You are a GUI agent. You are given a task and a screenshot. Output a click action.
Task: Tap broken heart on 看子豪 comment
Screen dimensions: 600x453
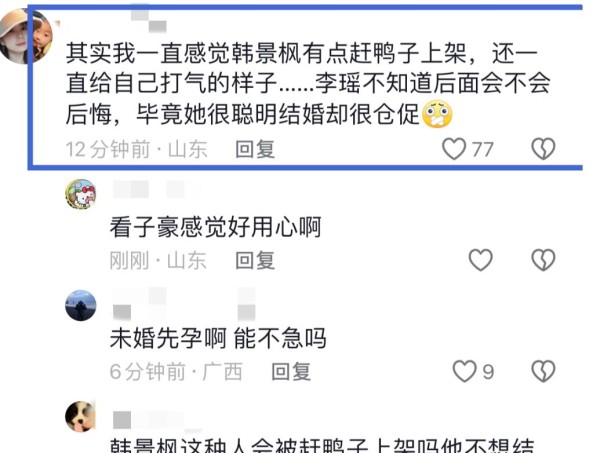[x=543, y=260]
